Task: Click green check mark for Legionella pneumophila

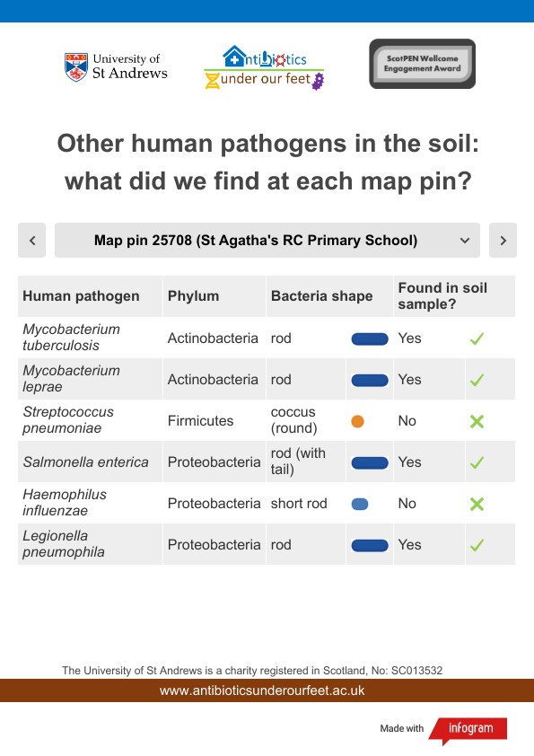Action: pos(477,545)
